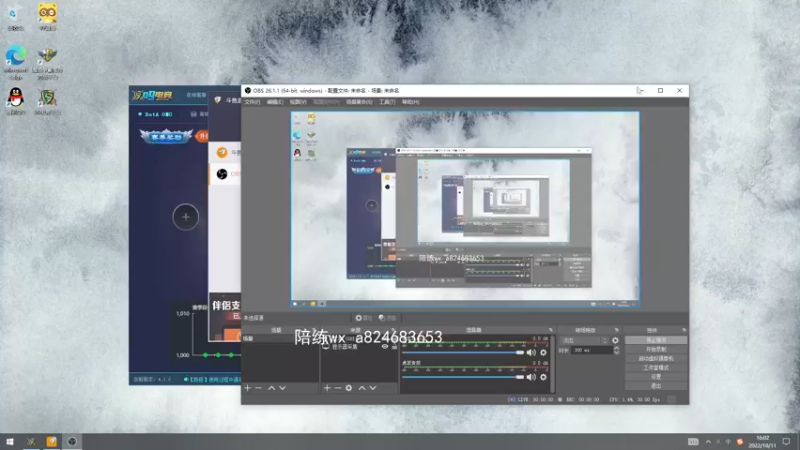This screenshot has height=450, width=800.
Task: Remove the selected scene with the minus icon
Action: [258, 388]
